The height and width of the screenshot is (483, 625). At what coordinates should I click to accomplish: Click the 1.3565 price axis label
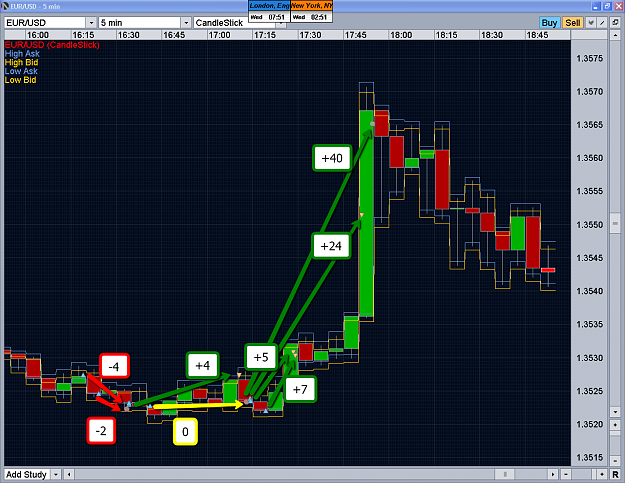point(590,125)
